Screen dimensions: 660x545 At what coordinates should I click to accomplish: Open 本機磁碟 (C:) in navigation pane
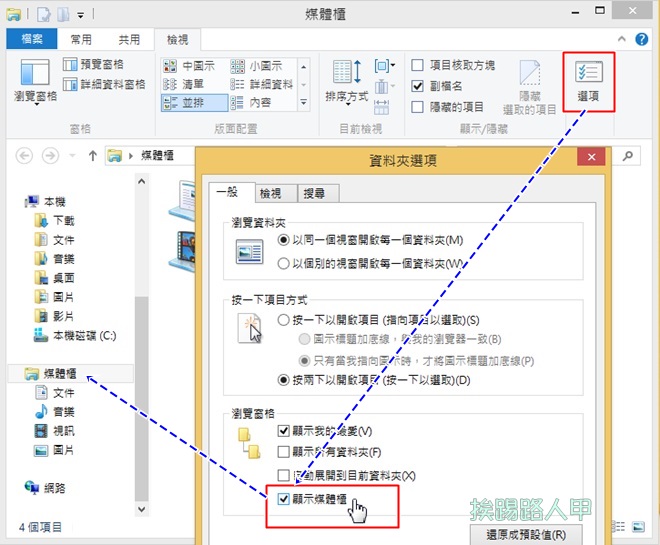pos(76,335)
